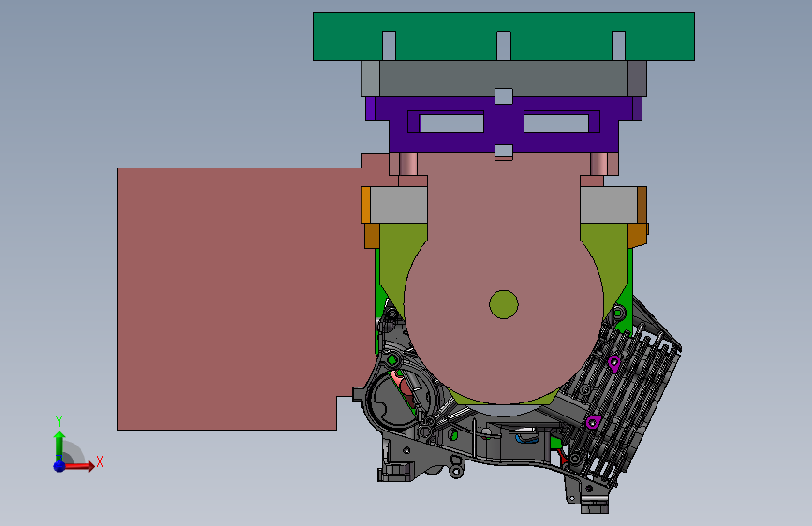Screen dimensions: 812x526
Task: Select the small blue part near the bottom
Action: click(526, 439)
